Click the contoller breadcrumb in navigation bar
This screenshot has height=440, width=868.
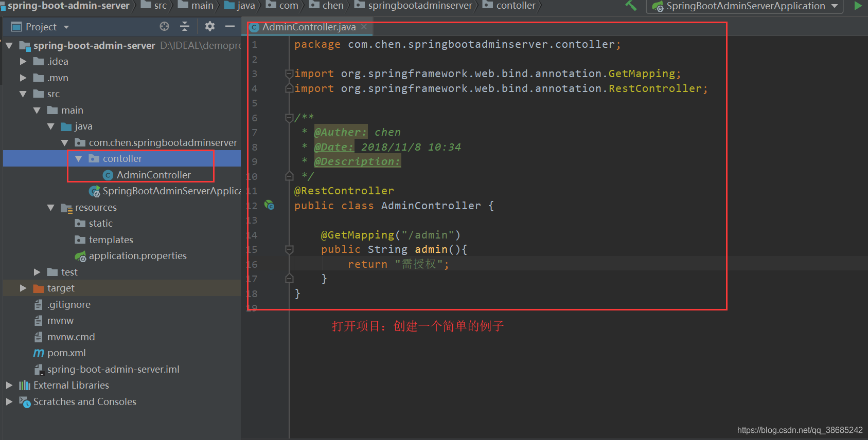516,6
